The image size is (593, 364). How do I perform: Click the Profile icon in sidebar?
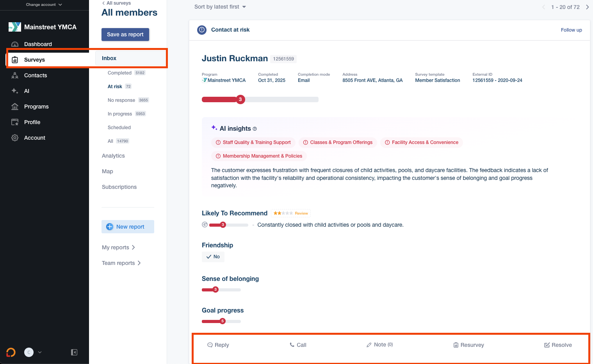(15, 122)
